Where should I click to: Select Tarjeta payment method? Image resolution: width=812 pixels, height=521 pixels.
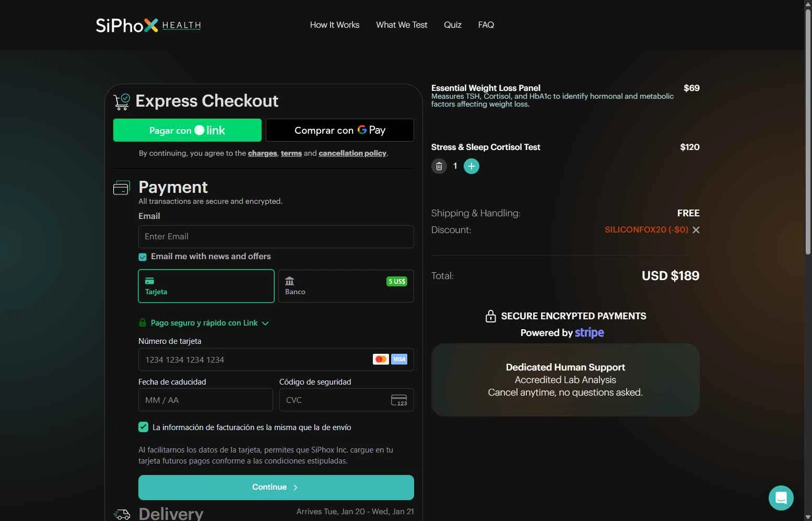point(206,286)
